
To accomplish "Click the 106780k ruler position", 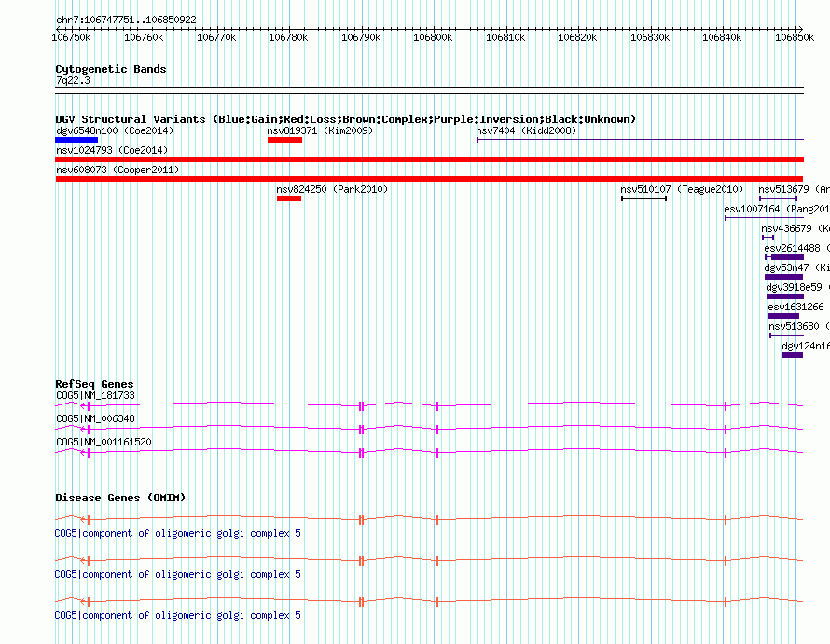I will point(288,37).
